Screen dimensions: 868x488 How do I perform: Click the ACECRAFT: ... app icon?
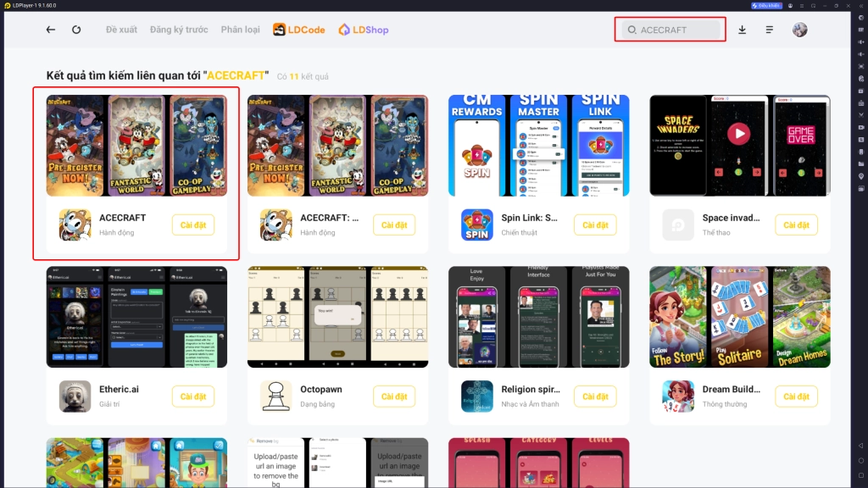click(275, 225)
